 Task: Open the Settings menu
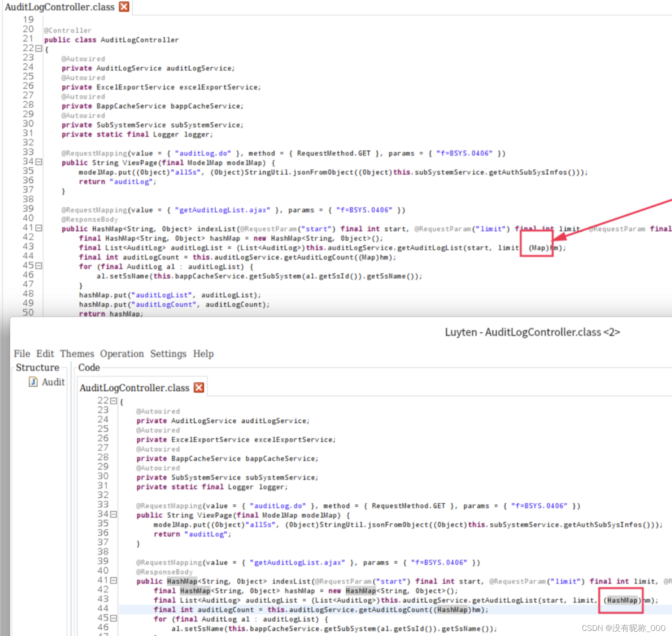[x=168, y=354]
